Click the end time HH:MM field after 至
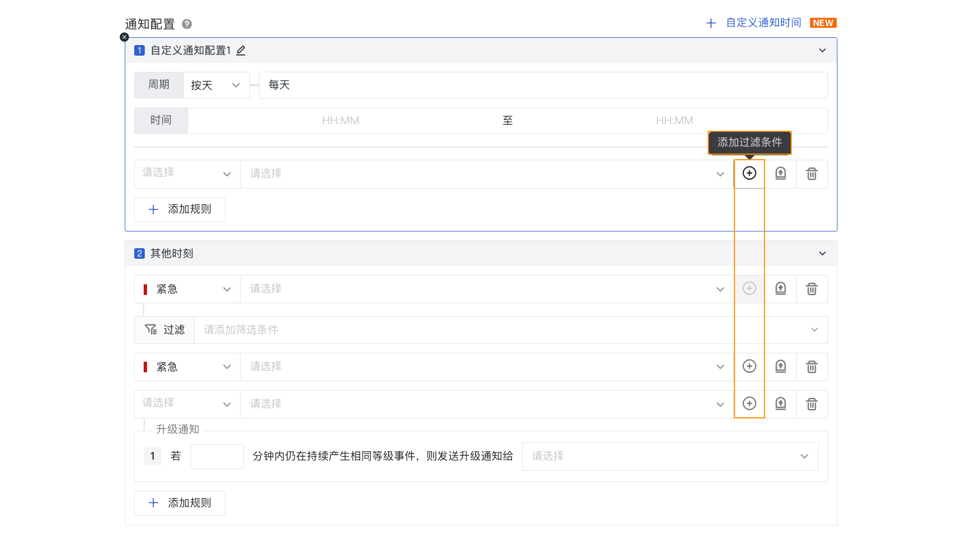The image size is (980, 552). coord(674,121)
